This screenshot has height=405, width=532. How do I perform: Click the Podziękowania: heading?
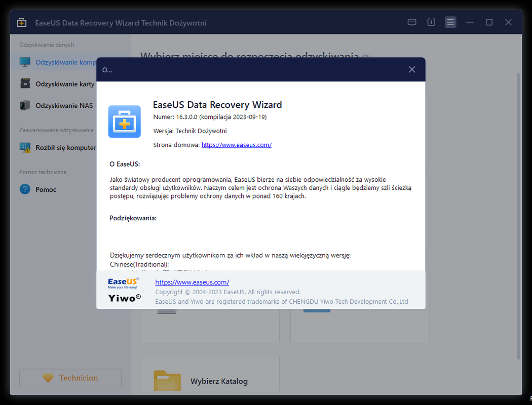pos(133,218)
